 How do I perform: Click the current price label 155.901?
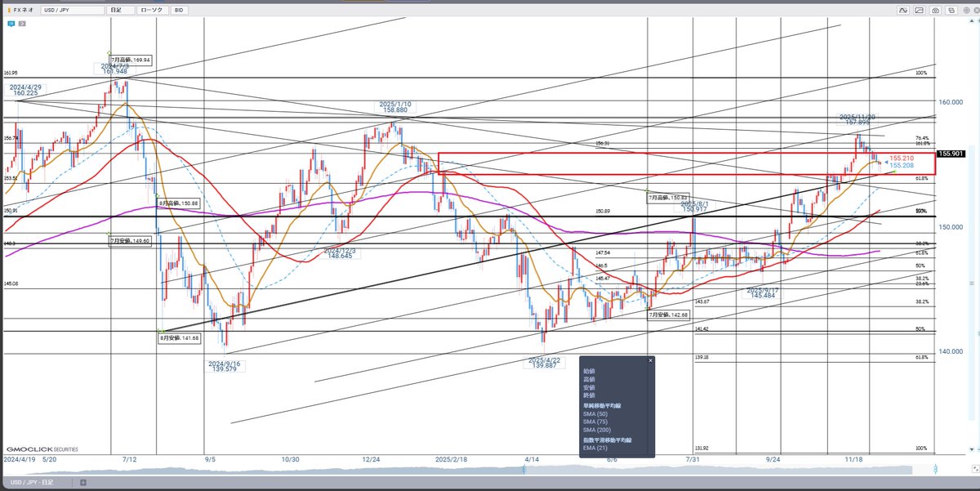coord(949,153)
